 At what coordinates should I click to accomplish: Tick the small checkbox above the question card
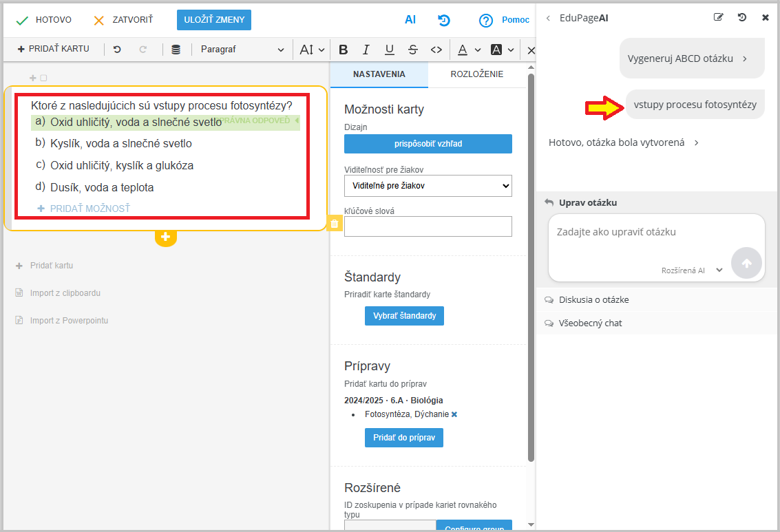[43, 78]
